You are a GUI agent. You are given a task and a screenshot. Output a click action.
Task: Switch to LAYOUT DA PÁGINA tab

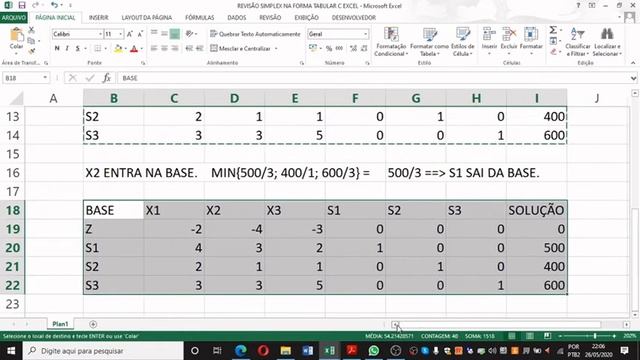[147, 18]
